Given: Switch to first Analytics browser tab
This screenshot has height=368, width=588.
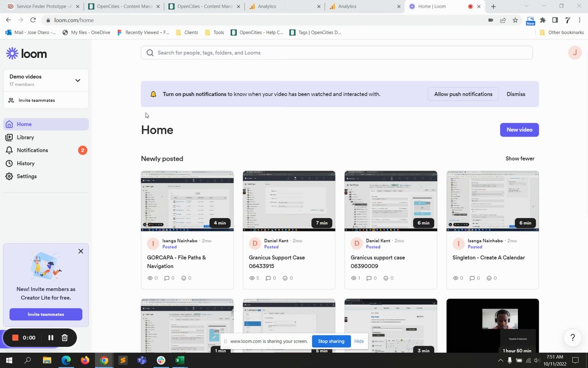Looking at the screenshot, I should pyautogui.click(x=285, y=6).
